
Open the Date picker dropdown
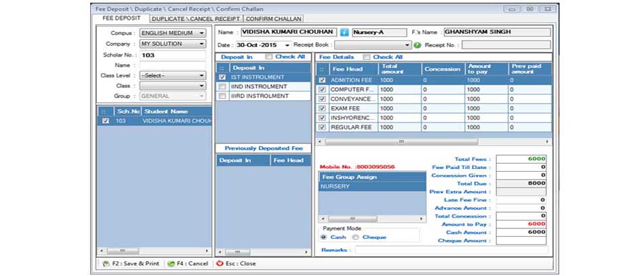pyautogui.click(x=287, y=45)
